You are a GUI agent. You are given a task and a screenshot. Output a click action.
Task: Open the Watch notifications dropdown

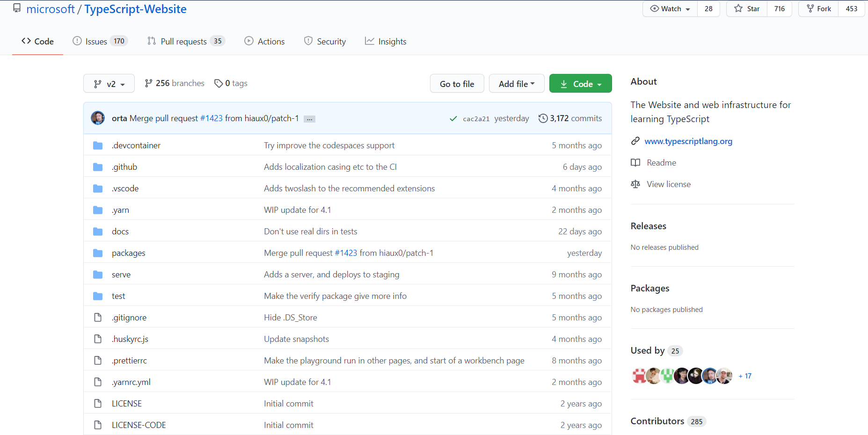(x=670, y=9)
